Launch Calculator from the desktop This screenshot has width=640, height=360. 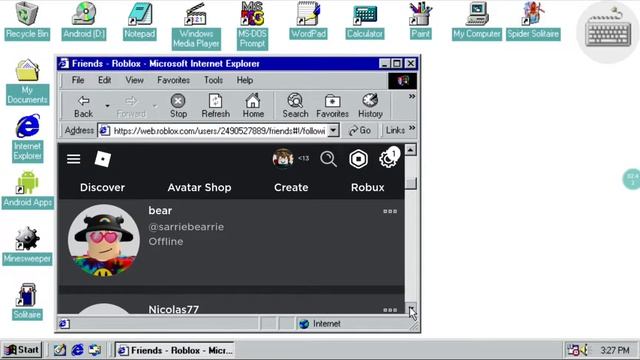(364, 20)
